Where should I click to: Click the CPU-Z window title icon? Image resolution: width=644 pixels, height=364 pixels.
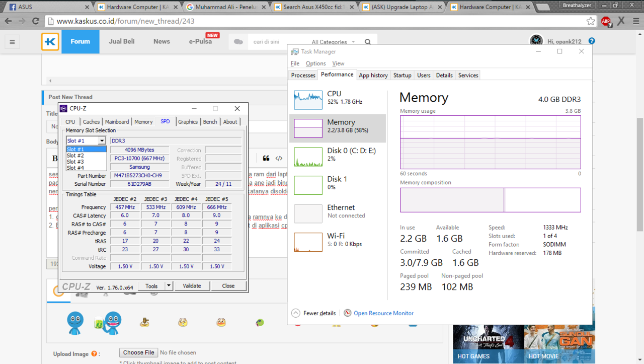click(x=63, y=108)
